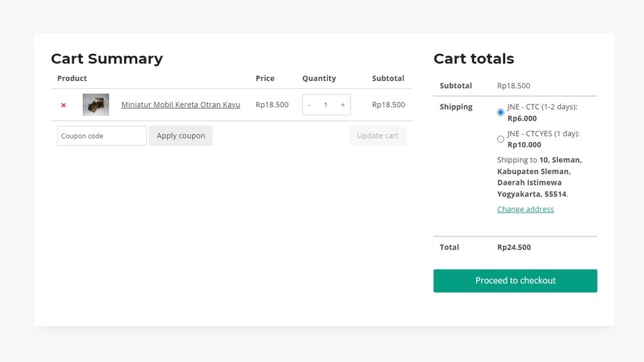This screenshot has width=644, height=362.
Task: Choose the JNE - CTCYES radio button
Action: pos(500,140)
